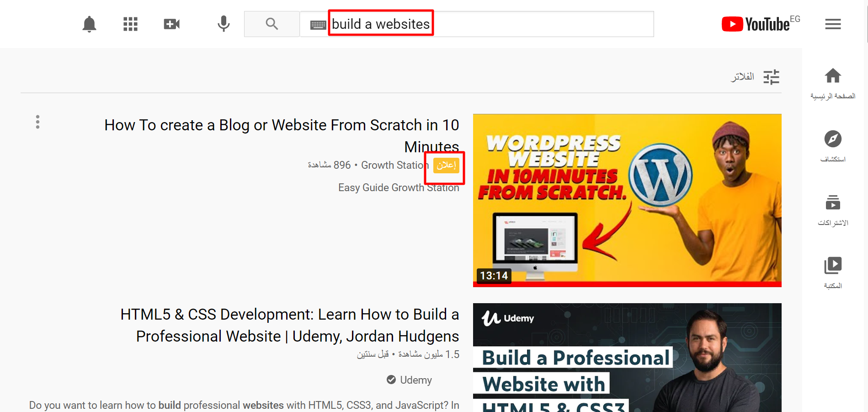Click the create video camera icon
The image size is (868, 412).
[172, 24]
